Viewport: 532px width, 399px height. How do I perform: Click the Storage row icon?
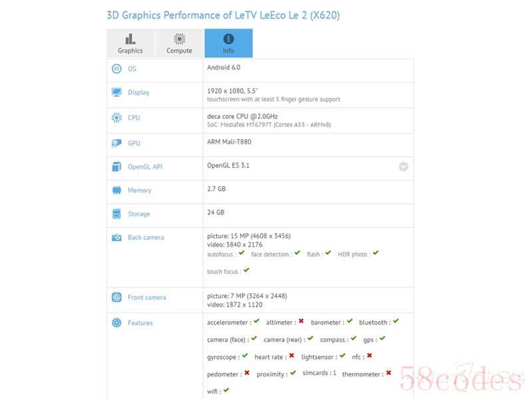pos(116,213)
